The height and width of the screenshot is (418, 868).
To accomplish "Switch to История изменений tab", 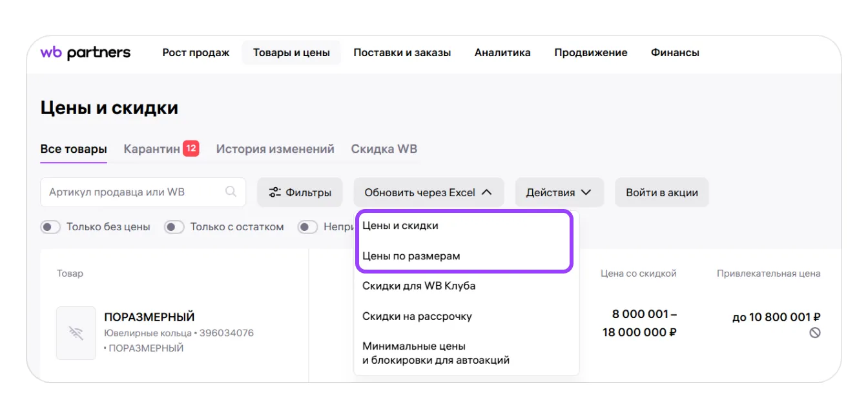I will (275, 149).
